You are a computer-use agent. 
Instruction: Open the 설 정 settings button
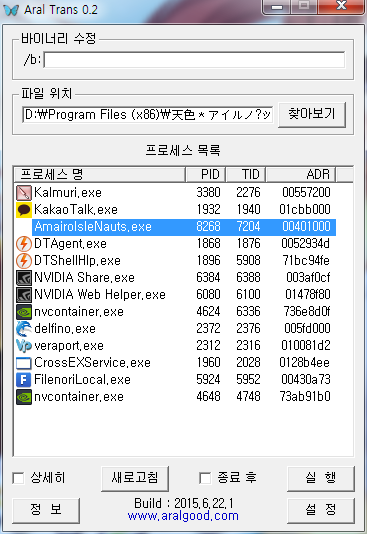[x=321, y=510]
